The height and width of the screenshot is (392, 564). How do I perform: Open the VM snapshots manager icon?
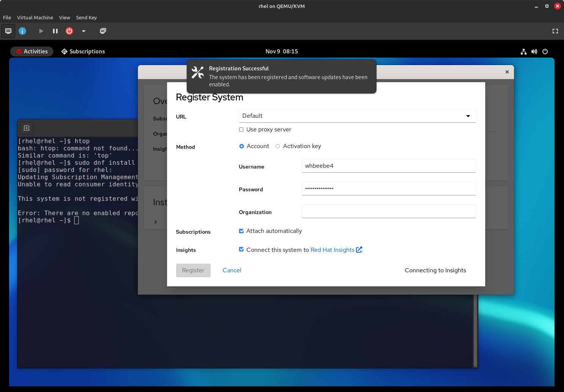103,31
